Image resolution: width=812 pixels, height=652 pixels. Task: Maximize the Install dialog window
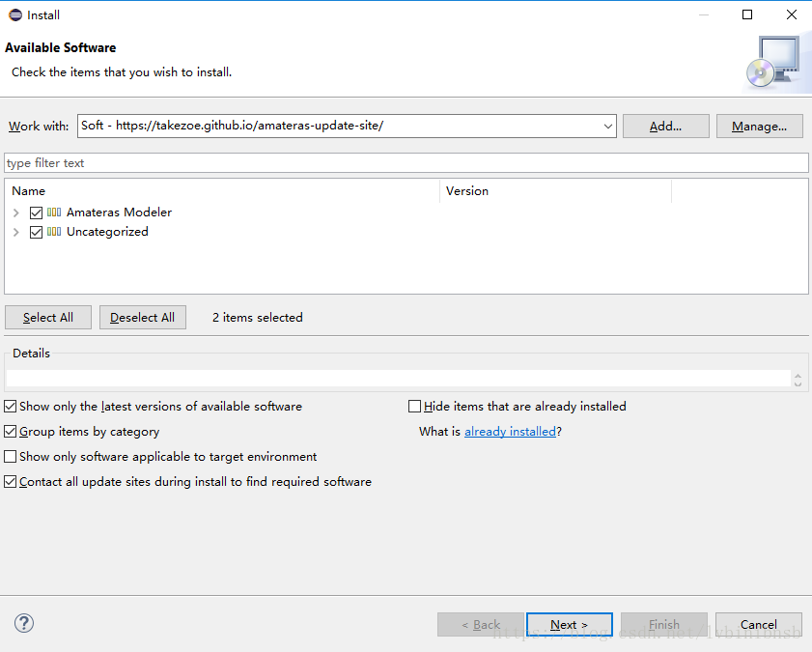point(747,14)
